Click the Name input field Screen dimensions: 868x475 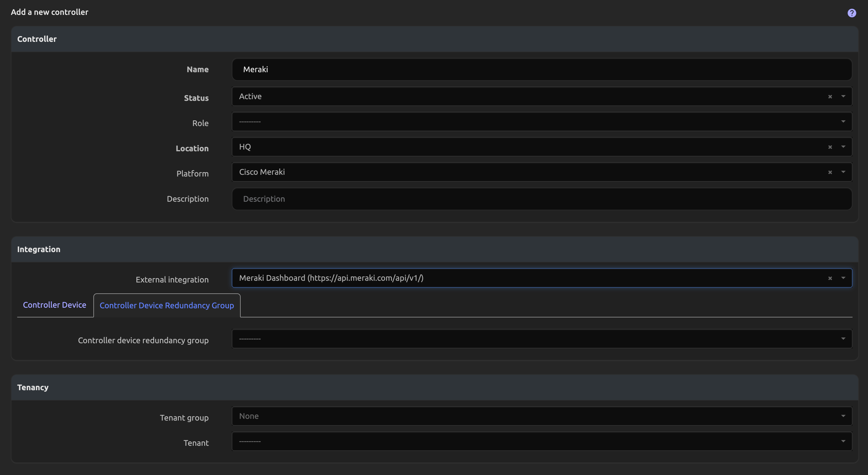pos(541,69)
